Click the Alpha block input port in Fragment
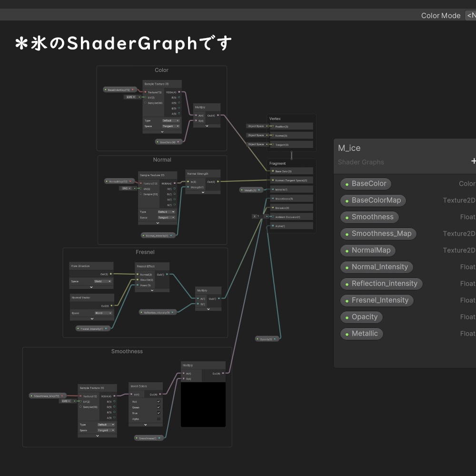This screenshot has width=476, height=476. pos(273,226)
